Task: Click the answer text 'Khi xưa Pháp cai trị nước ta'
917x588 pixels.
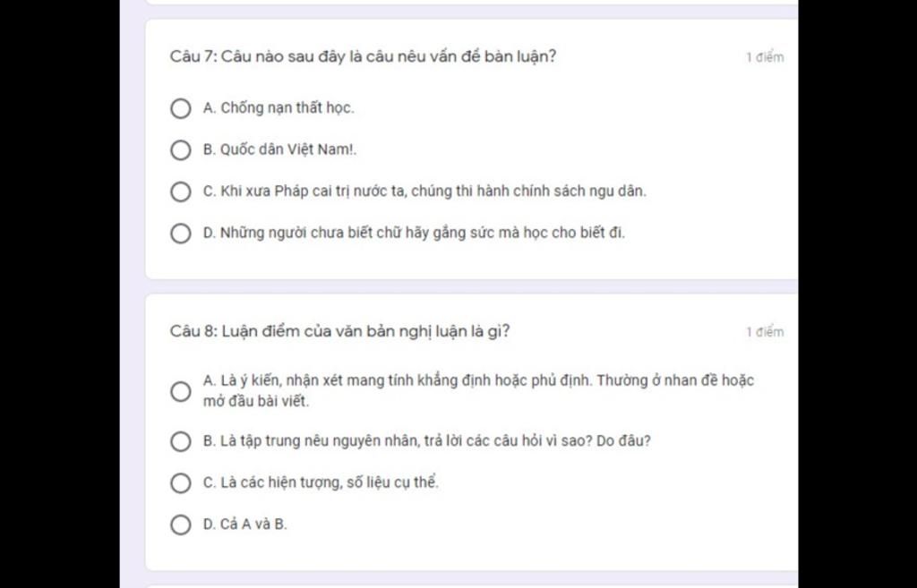Action: tap(313, 192)
